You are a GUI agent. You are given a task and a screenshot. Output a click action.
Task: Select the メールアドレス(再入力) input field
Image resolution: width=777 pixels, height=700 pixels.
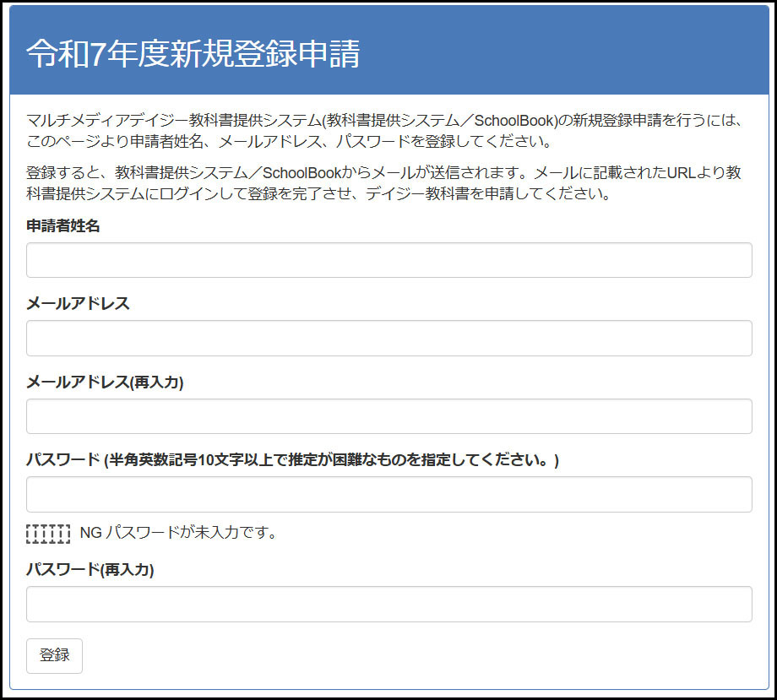[x=388, y=416]
